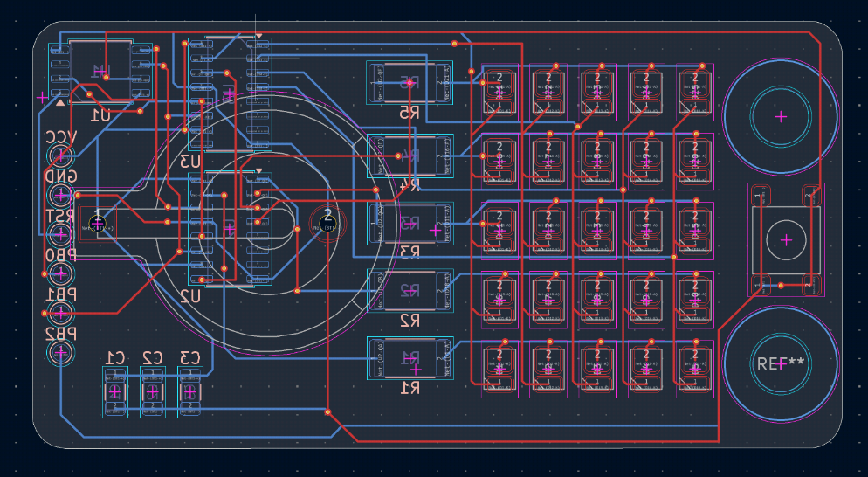This screenshot has height=477, width=868.
Task: Click the RST test pad
Action: [61, 235]
